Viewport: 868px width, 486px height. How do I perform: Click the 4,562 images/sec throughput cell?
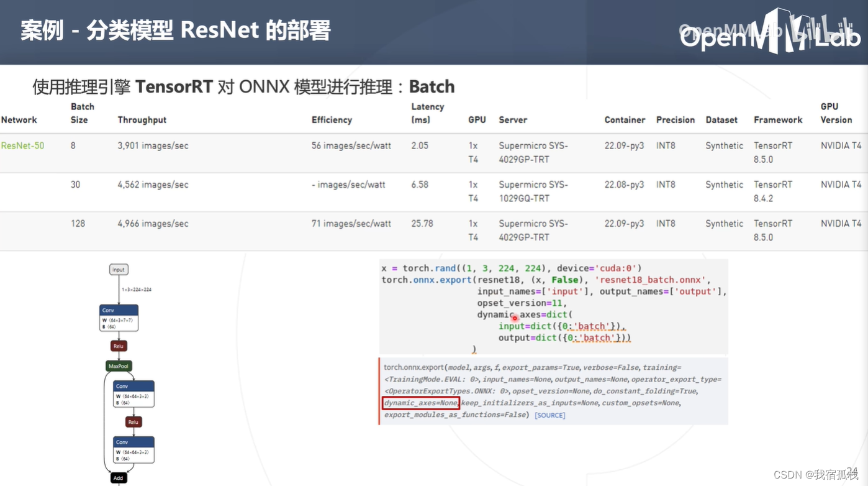click(x=153, y=185)
